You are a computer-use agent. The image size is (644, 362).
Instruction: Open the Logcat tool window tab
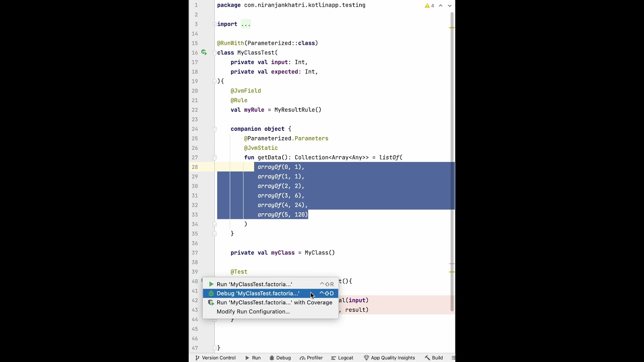tap(342, 358)
